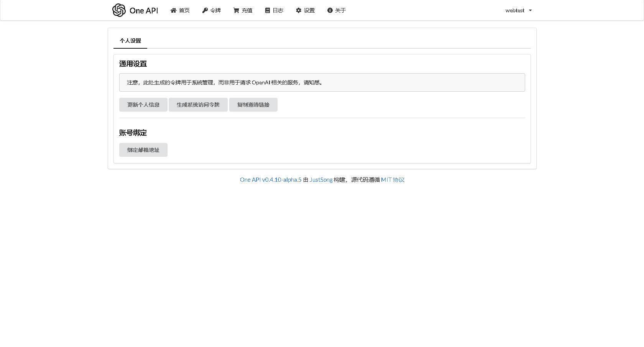The image size is (644, 347).
Task: Select the 个人设置 tab
Action: [x=130, y=41]
